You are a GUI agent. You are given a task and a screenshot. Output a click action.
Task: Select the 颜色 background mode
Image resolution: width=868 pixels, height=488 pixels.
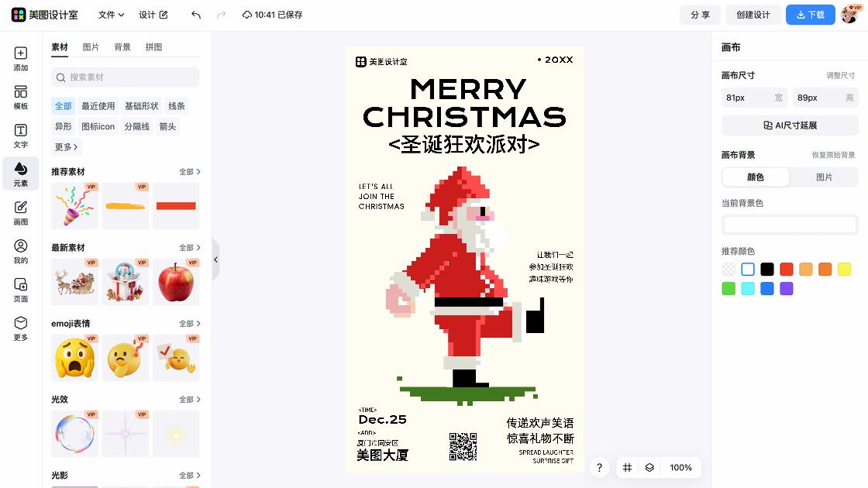click(x=755, y=177)
